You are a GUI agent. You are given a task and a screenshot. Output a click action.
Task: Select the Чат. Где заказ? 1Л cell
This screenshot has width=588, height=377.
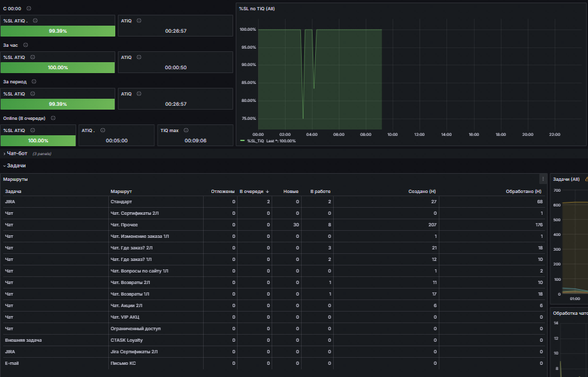pyautogui.click(x=156, y=260)
